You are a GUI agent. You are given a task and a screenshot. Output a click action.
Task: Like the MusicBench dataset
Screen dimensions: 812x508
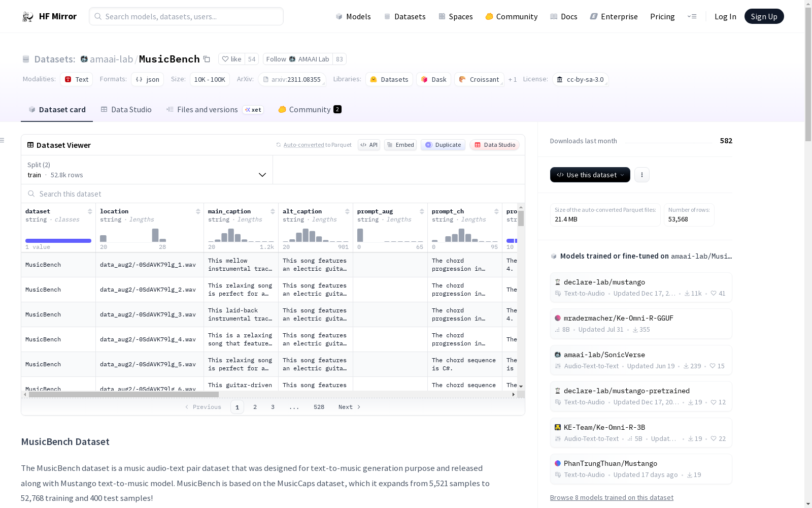(232, 59)
